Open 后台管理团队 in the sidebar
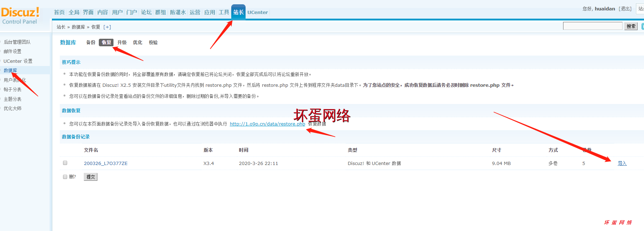The width and height of the screenshot is (644, 231). coord(17,42)
